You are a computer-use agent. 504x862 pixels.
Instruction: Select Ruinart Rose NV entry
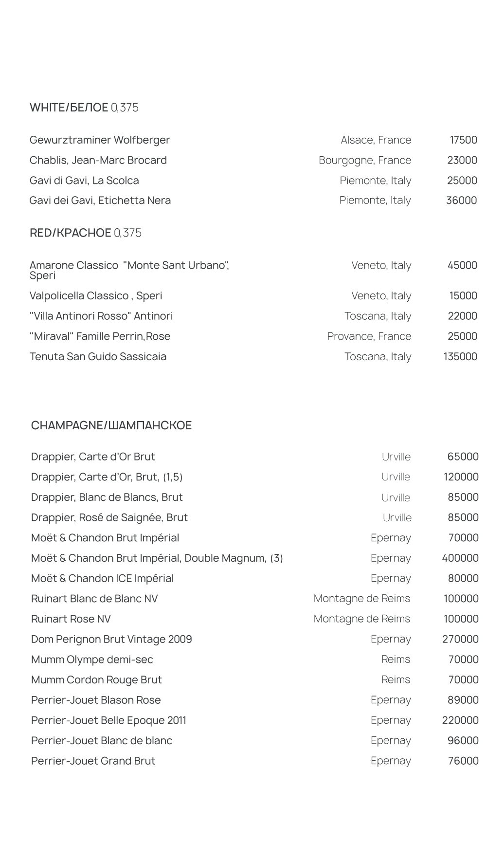coord(71,619)
